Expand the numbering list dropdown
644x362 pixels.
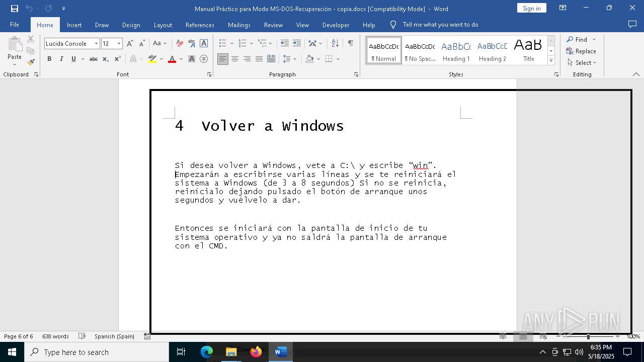pos(252,44)
